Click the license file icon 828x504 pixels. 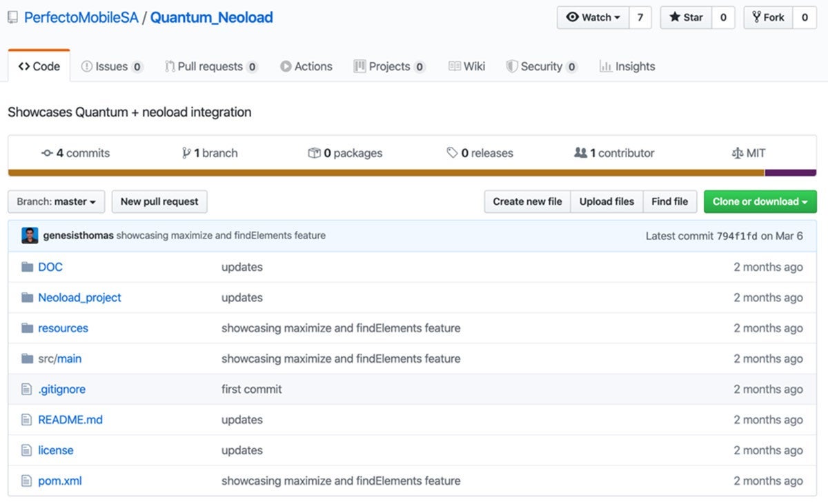point(27,450)
